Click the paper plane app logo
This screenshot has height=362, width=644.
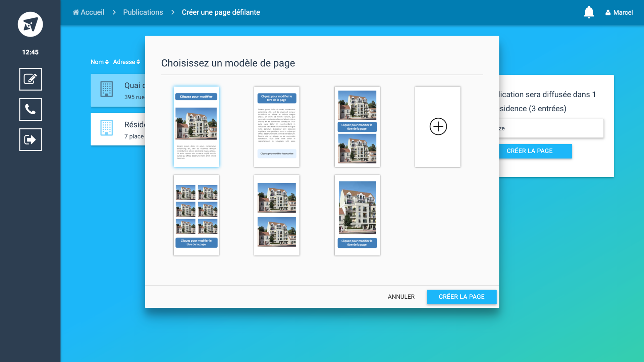point(30,24)
